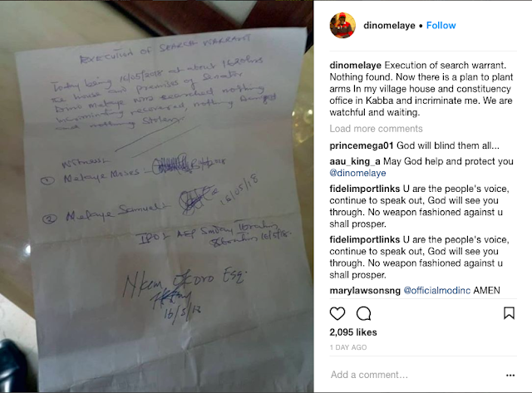Image resolution: width=532 pixels, height=393 pixels.
Task: Open dinomelaye profile avatar
Action: (342, 26)
